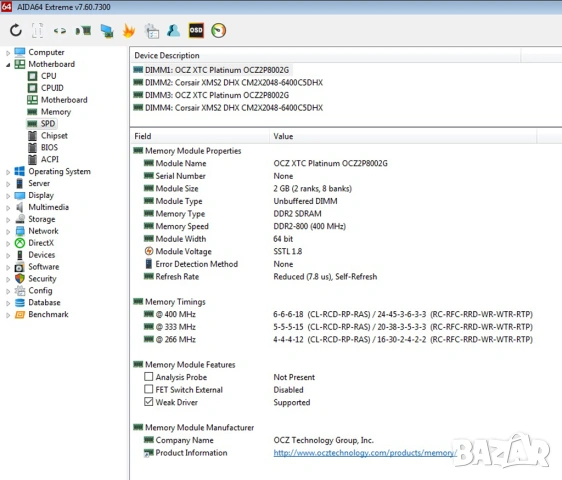Select the DirectX tree node
Viewport: 562px width, 480px height.
click(x=41, y=243)
